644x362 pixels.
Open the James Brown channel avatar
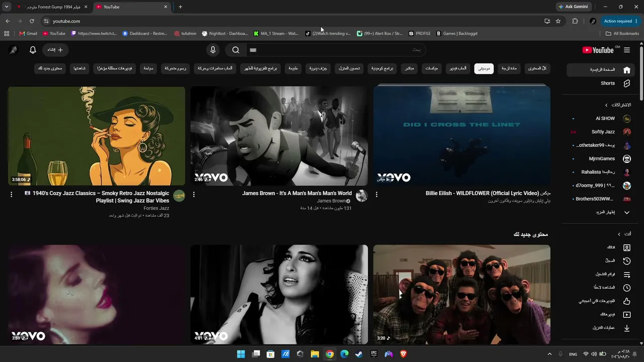point(361,196)
